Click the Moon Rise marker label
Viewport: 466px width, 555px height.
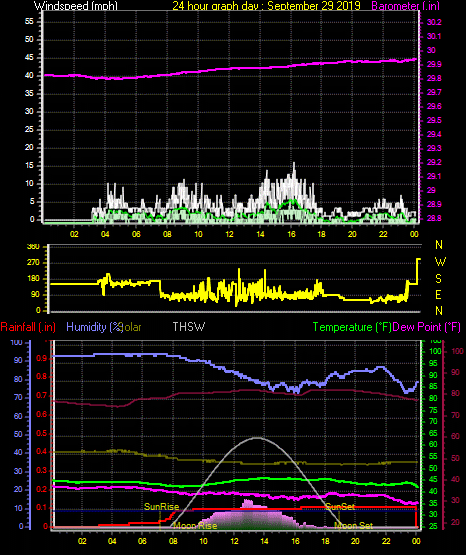[x=195, y=526]
